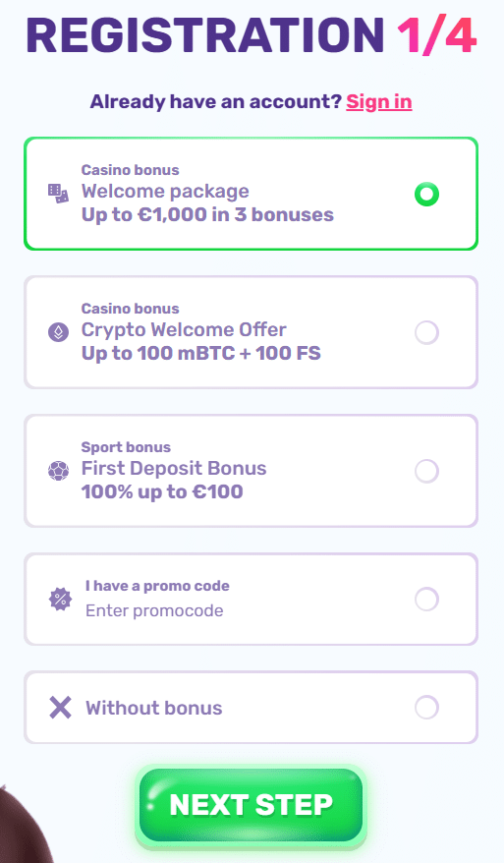This screenshot has width=504, height=863.
Task: Click the 100% up to €100 text
Action: point(162,491)
